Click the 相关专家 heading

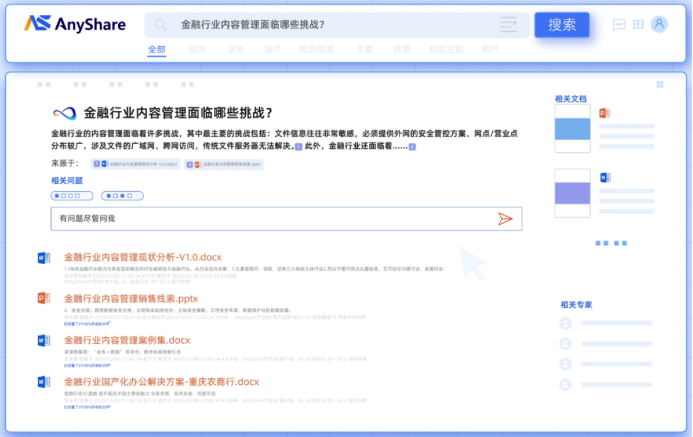[576, 304]
